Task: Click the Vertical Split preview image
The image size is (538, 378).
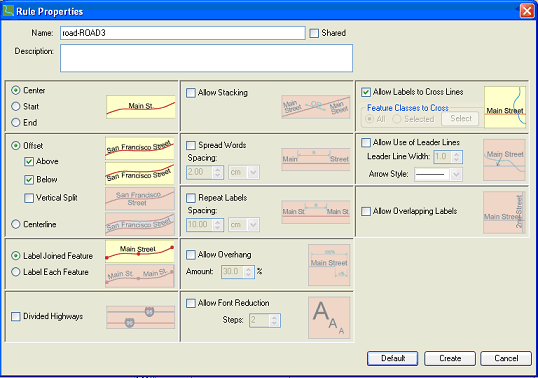Action: pos(140,199)
